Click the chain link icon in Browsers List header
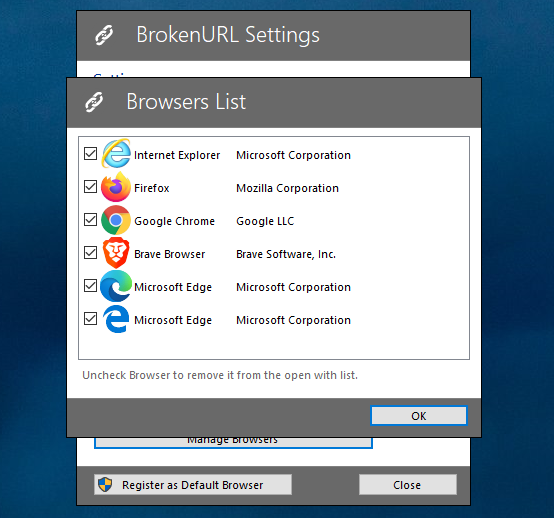Viewport: 554px width, 518px height. click(x=94, y=102)
